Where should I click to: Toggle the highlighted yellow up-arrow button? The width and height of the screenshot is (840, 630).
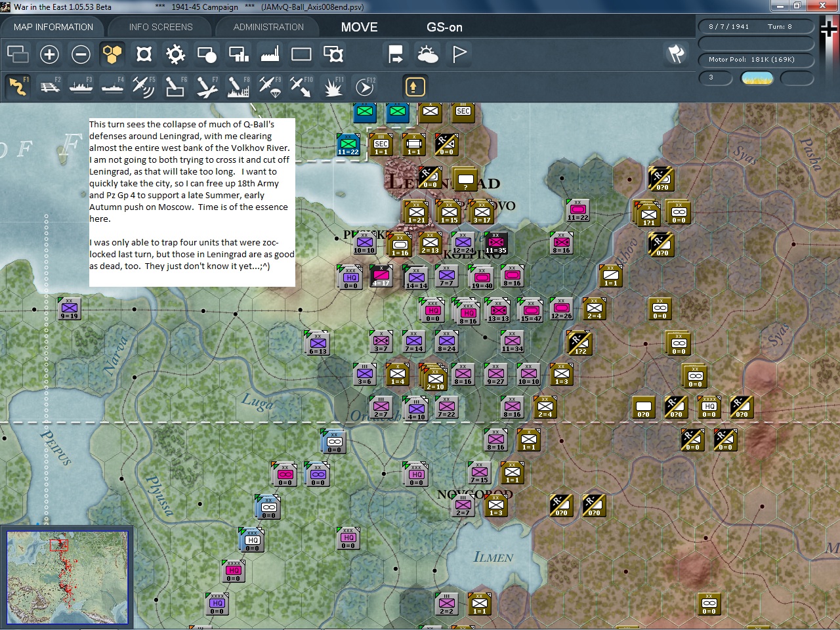(x=415, y=87)
